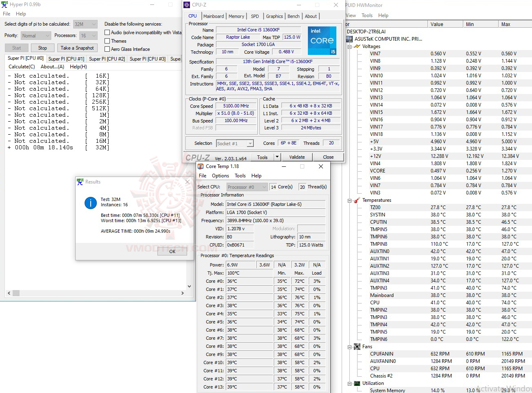532x393 pixels.
Task: Open the Processors dropdown showing 16
Action: tap(89, 36)
